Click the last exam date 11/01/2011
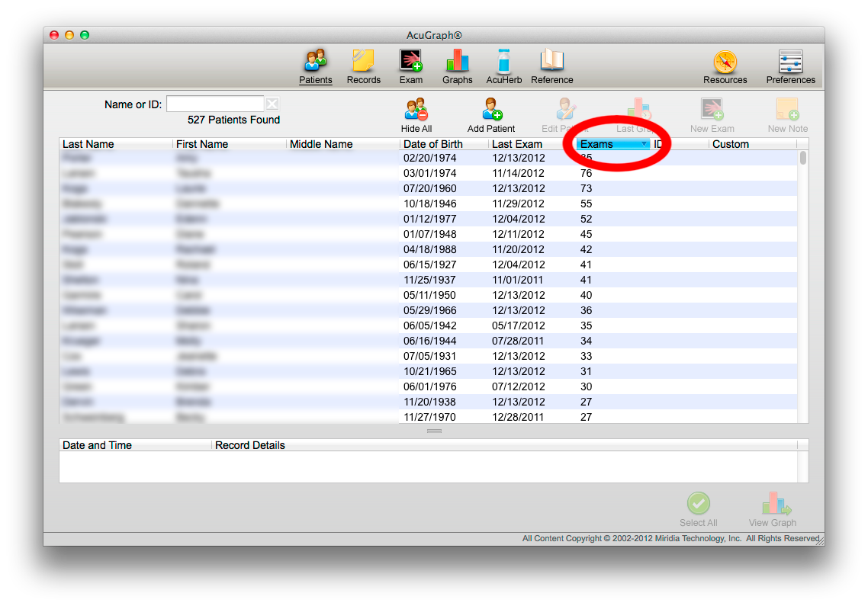Image resolution: width=868 pixels, height=606 pixels. [x=519, y=280]
